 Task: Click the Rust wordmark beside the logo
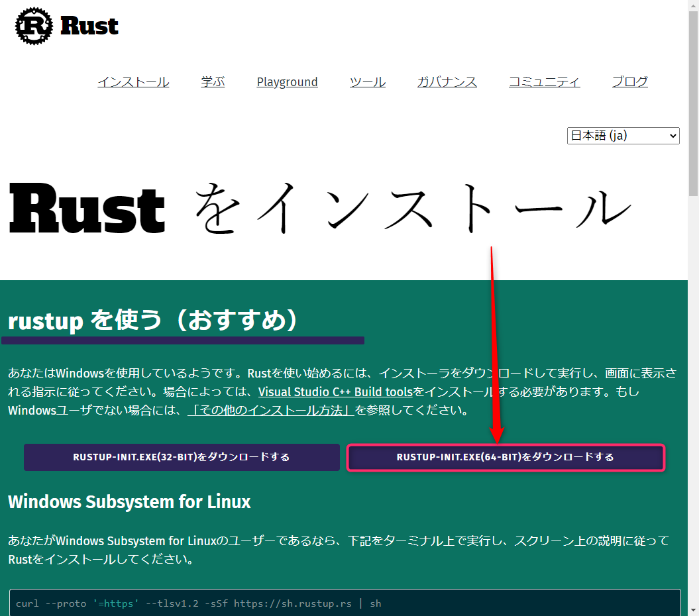point(89,26)
